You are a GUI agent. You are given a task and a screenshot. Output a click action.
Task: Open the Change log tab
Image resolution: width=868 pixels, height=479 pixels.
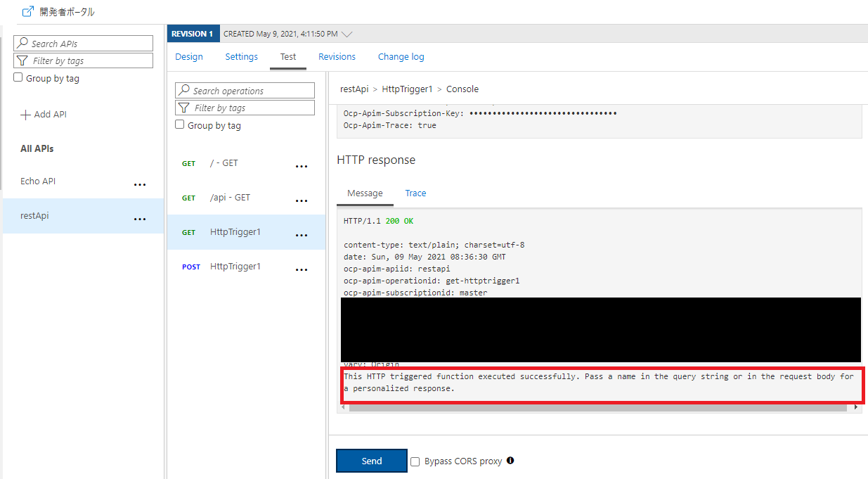[401, 57]
